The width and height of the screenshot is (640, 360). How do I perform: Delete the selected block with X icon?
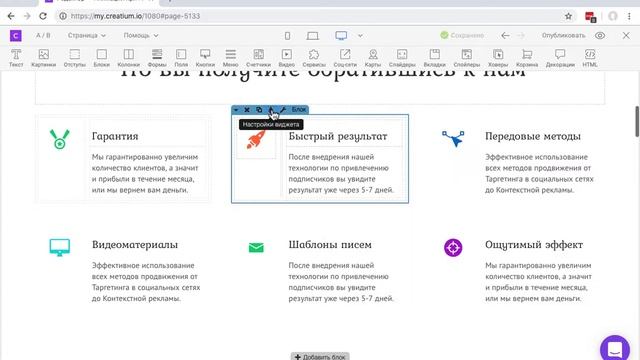247,110
